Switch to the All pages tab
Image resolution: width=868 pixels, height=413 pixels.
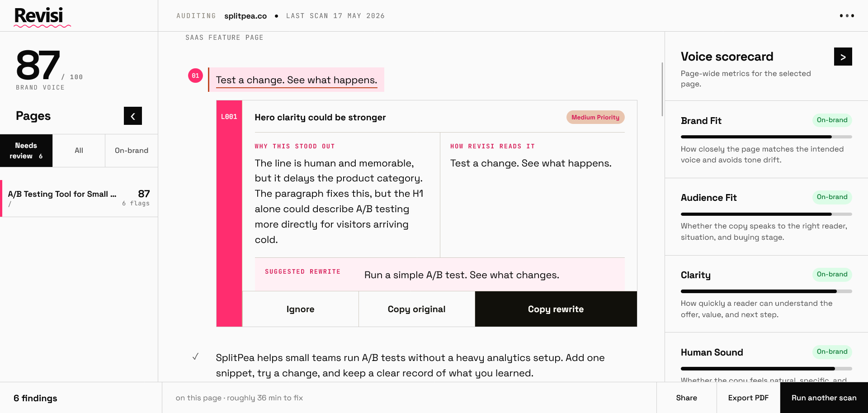pyautogui.click(x=79, y=151)
